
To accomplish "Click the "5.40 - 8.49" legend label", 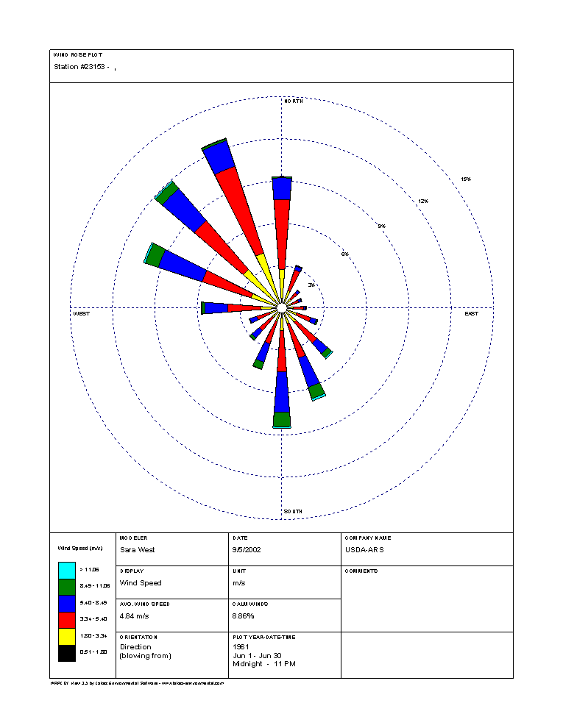I will (x=93, y=603).
